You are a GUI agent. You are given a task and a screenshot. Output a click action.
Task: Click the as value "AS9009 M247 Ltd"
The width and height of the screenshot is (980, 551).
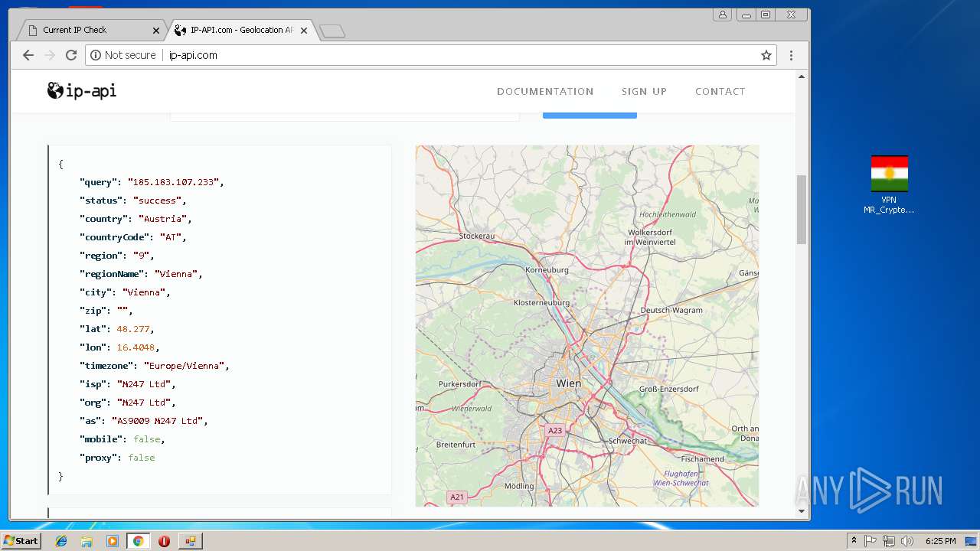click(158, 421)
